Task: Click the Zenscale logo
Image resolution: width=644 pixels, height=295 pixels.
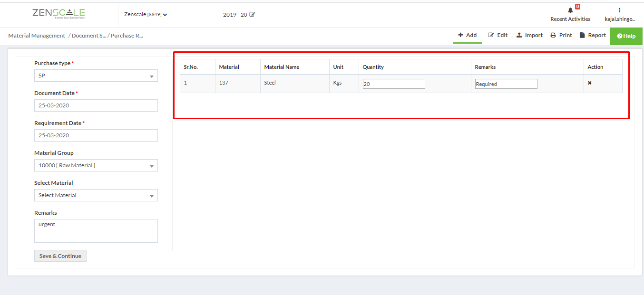Action: tap(59, 14)
